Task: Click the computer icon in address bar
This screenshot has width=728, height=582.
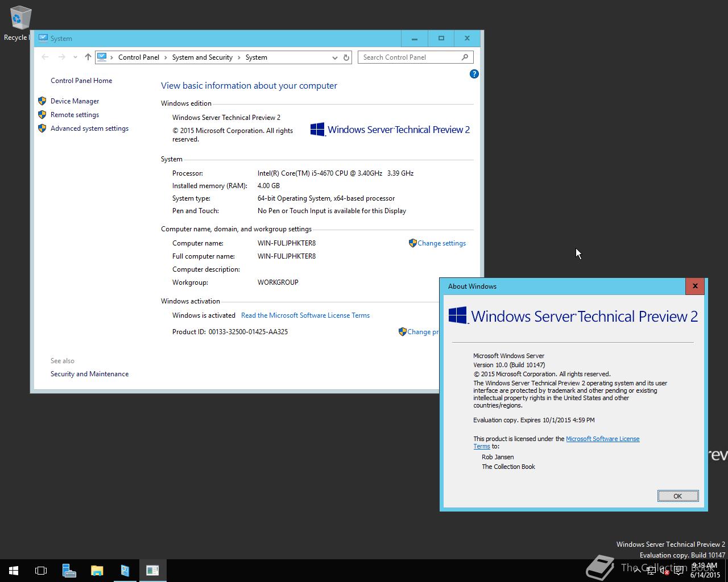Action: 102,57
